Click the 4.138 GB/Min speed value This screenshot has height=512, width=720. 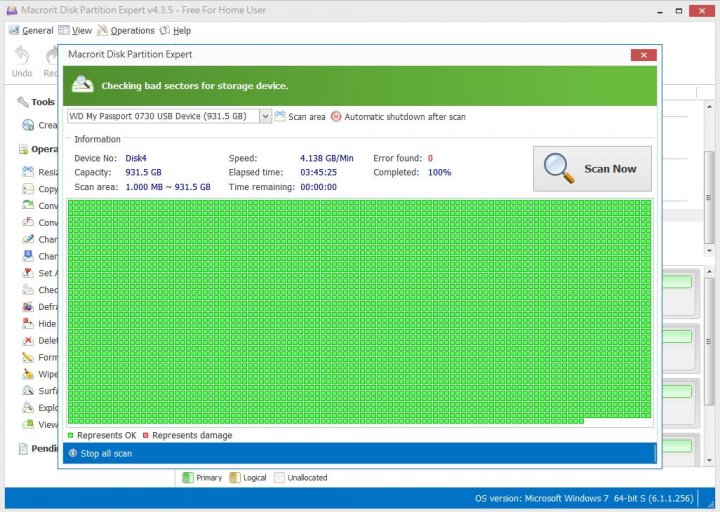tap(327, 158)
